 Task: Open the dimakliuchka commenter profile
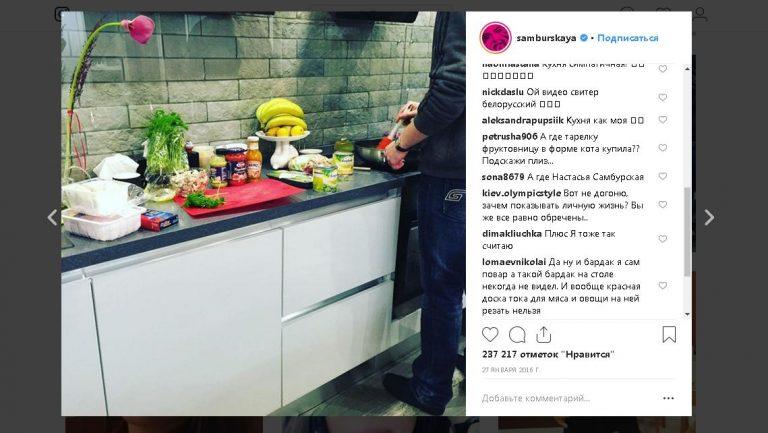pos(511,234)
